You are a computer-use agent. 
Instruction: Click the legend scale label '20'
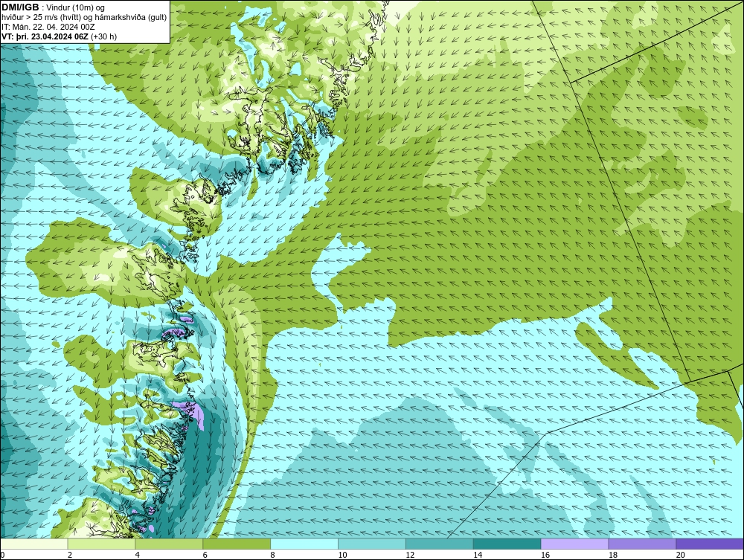(x=681, y=555)
